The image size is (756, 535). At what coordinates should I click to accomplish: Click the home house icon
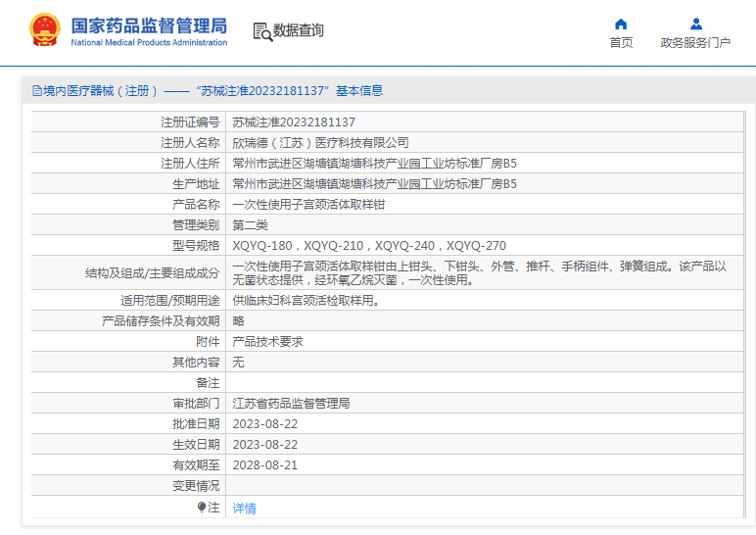coord(621,24)
